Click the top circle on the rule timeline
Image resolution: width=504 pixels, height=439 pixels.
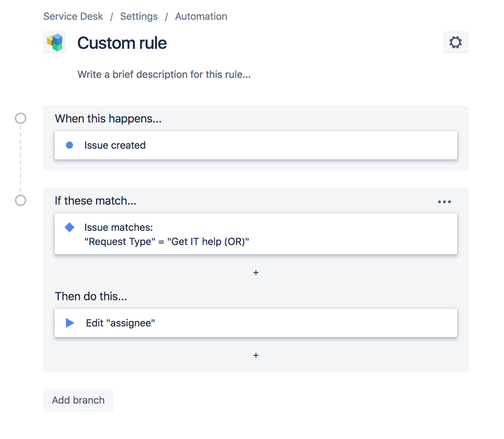click(x=20, y=117)
